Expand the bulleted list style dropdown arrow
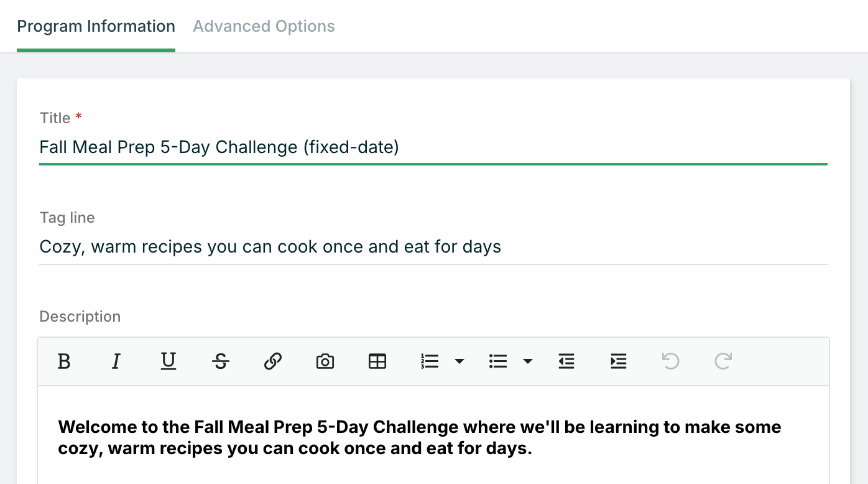This screenshot has width=868, height=484. click(528, 361)
